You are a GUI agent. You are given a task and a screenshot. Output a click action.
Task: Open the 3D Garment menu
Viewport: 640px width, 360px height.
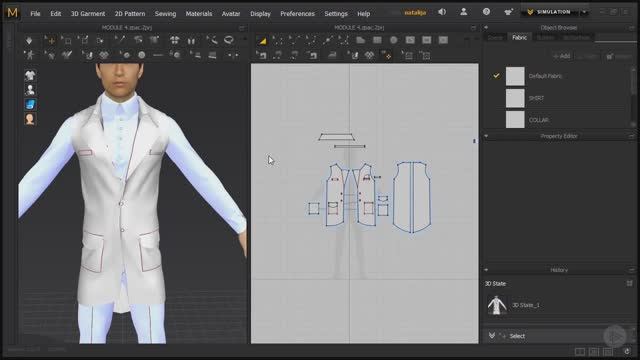88,13
